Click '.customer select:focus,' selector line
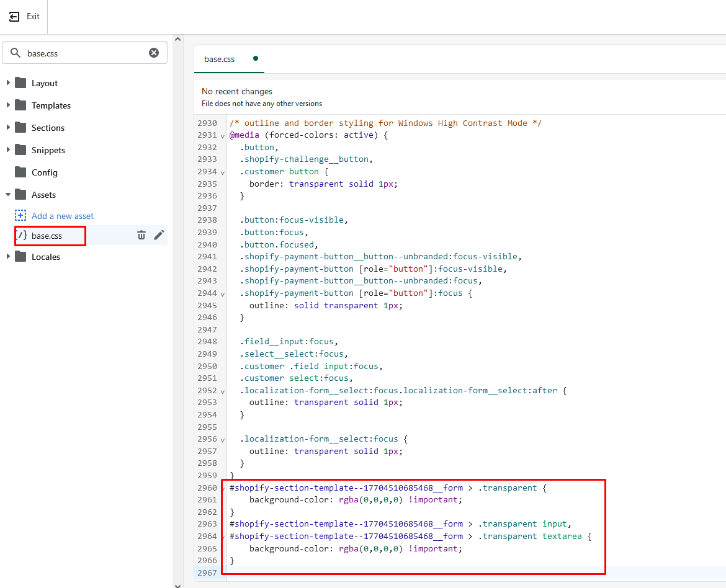This screenshot has width=726, height=588. coord(297,378)
